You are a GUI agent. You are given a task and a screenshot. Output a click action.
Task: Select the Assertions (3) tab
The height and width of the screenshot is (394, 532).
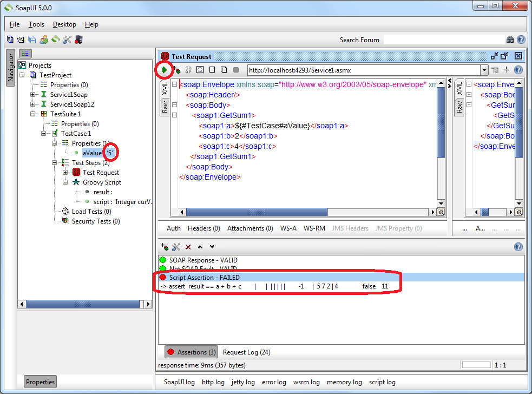192,352
